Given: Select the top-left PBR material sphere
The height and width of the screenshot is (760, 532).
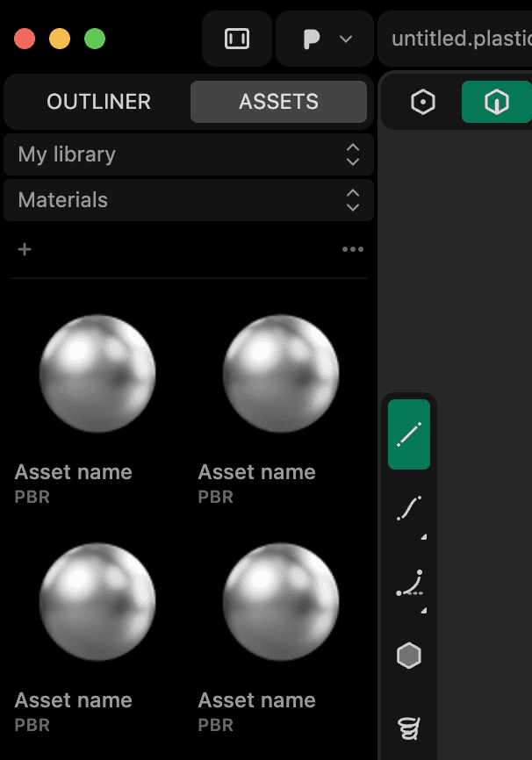Looking at the screenshot, I should 97,374.
